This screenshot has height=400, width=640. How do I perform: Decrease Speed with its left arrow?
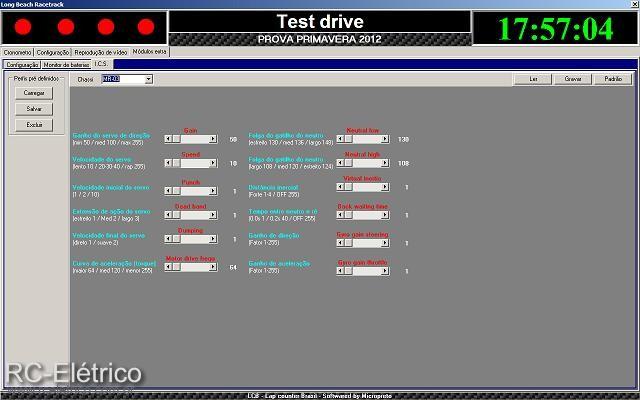click(168, 163)
